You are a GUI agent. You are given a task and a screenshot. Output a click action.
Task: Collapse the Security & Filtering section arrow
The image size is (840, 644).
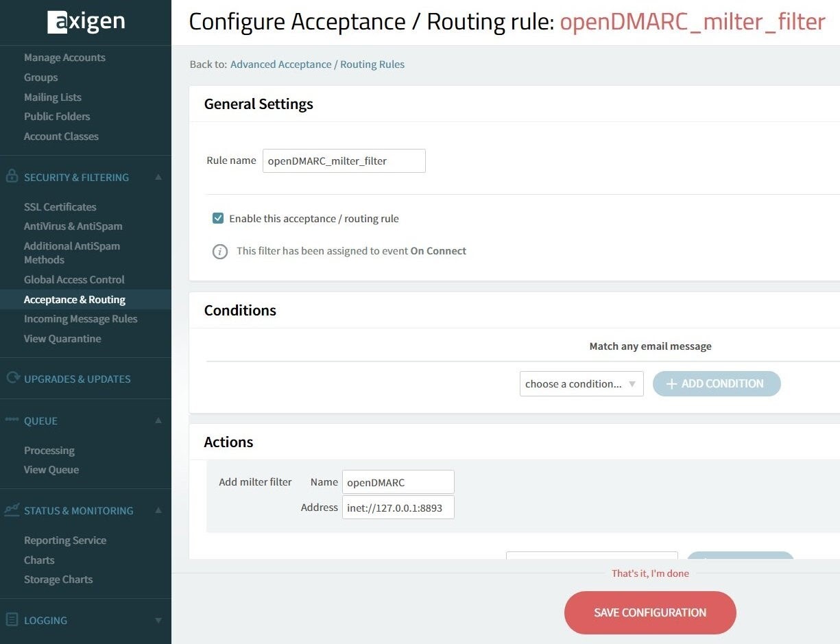[158, 177]
